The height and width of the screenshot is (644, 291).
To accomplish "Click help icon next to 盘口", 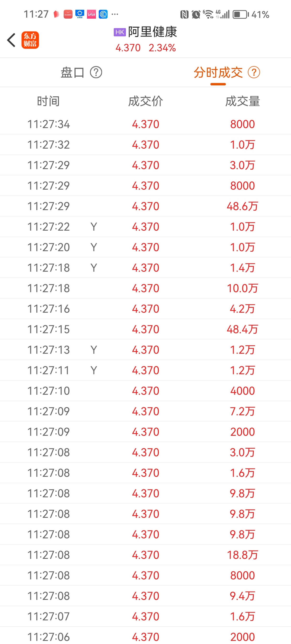I will click(x=96, y=73).
